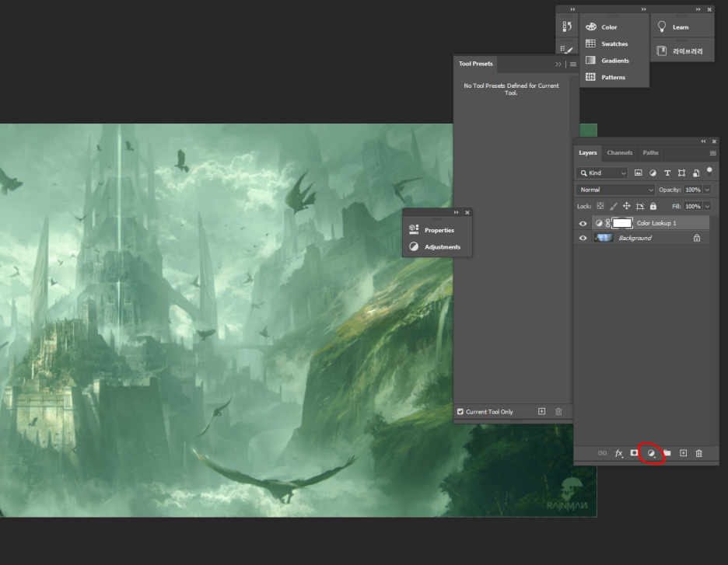Toggle layer filtering switch
Image resolution: width=728 pixels, height=565 pixels.
[709, 172]
